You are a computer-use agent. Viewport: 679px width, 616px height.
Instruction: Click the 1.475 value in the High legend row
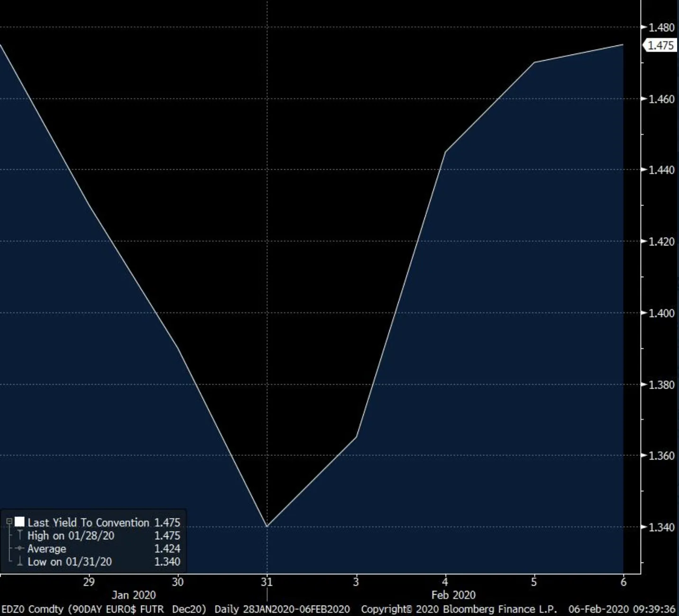(167, 535)
